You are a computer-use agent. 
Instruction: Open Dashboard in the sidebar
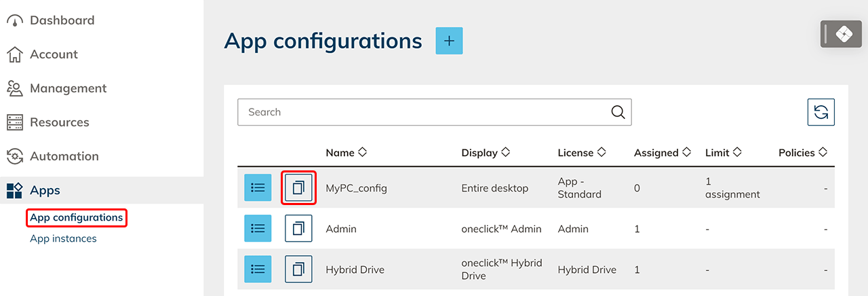[62, 20]
